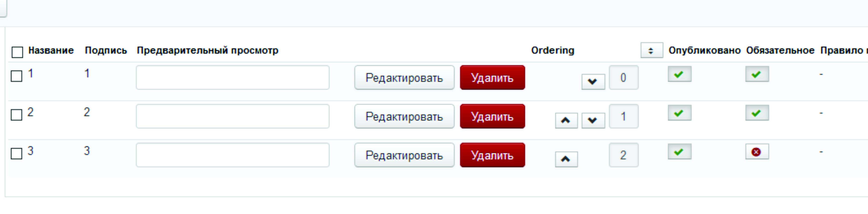Click move-down arrow for row 2
Image resolution: width=868 pixels, height=214 pixels.
[593, 120]
